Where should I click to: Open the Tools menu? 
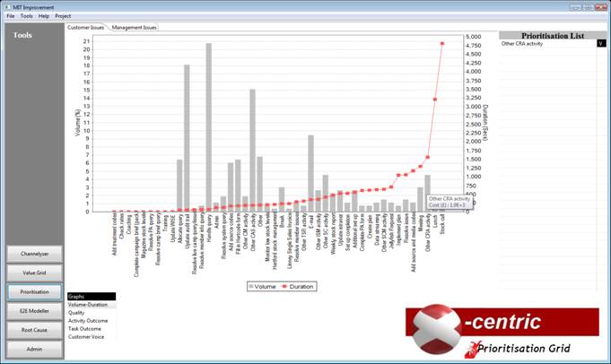point(26,16)
